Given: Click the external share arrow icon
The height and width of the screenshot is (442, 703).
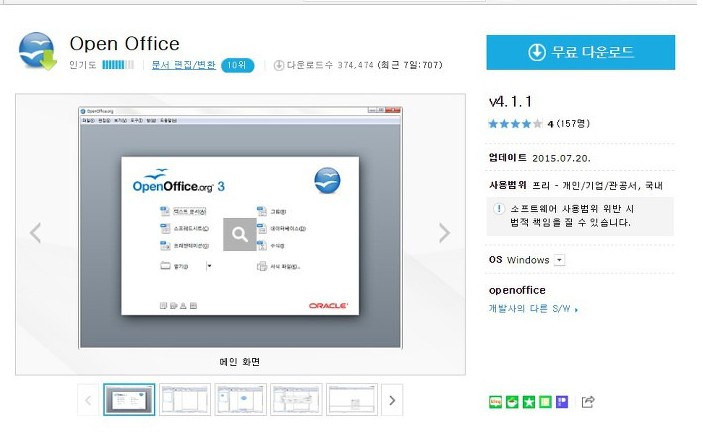Looking at the screenshot, I should pyautogui.click(x=588, y=402).
